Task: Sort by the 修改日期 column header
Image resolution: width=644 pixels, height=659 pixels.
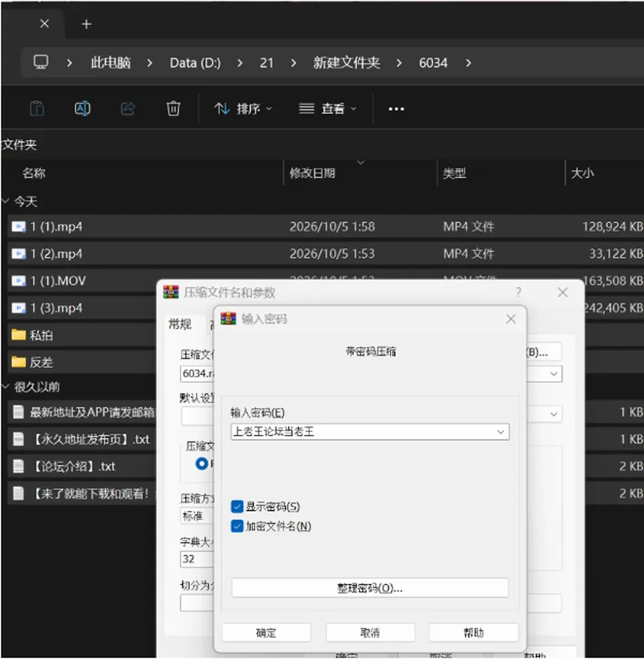Action: (x=313, y=172)
